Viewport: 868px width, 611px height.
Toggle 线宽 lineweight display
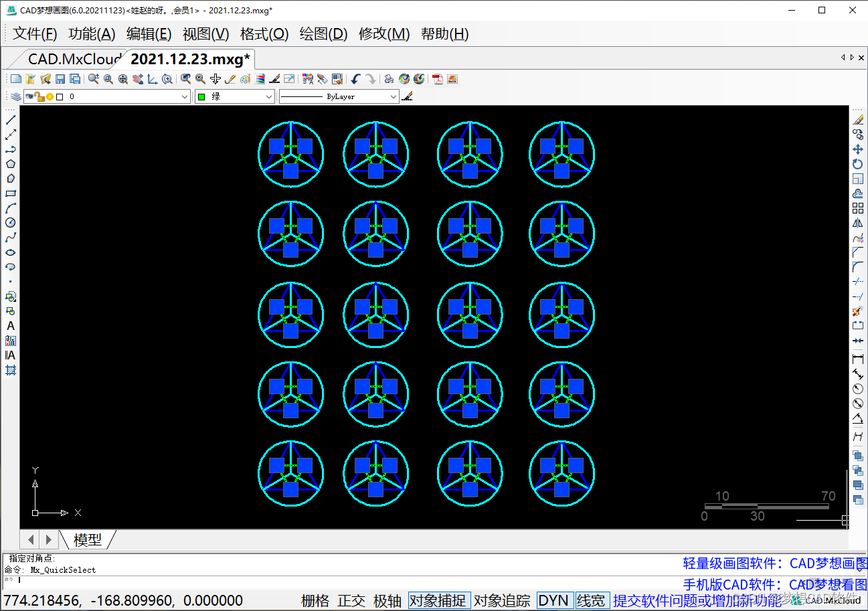(591, 600)
